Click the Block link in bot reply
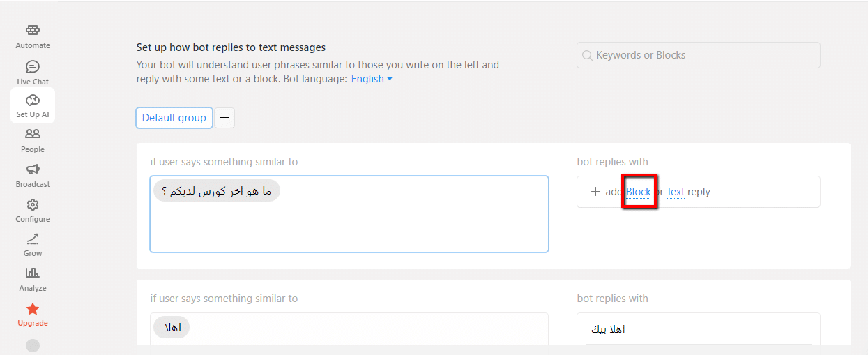The image size is (868, 355). (x=638, y=192)
